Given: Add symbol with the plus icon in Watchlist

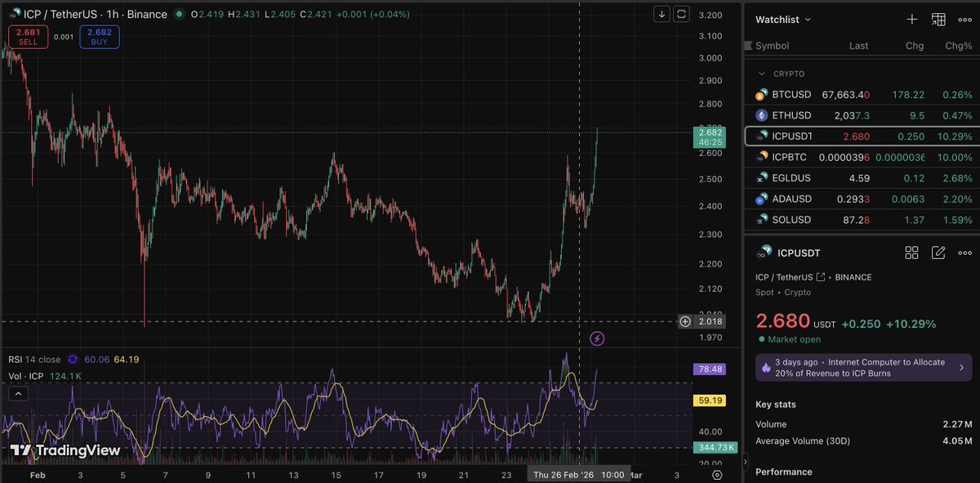Looking at the screenshot, I should [912, 19].
